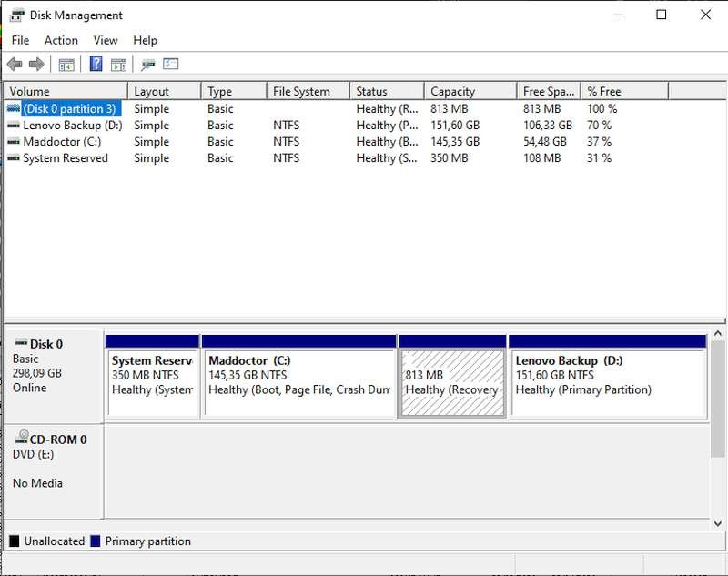Click the Forward arrow toolbar icon
This screenshot has height=576, width=728.
coord(36,64)
